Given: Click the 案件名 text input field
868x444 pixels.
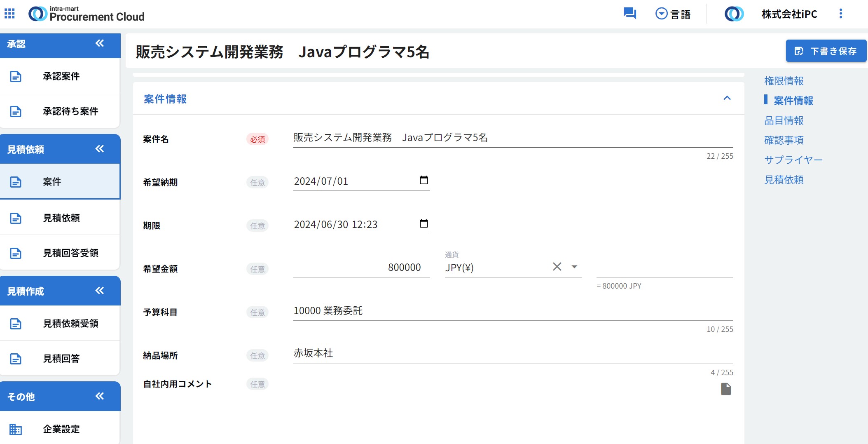Looking at the screenshot, I should click(513, 138).
